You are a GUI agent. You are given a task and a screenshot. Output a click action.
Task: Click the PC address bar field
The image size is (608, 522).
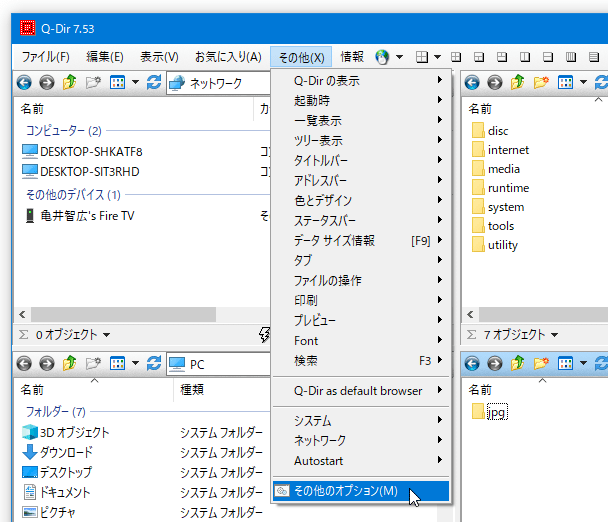coord(218,364)
